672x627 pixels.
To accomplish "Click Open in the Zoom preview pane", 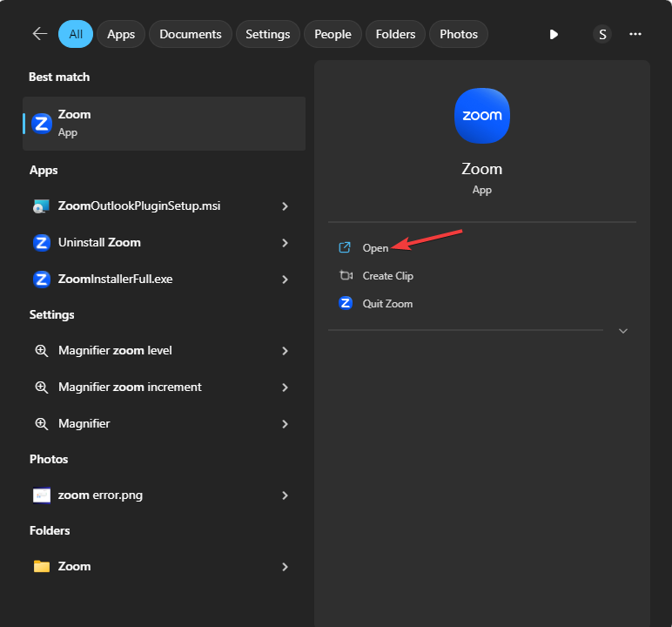I will click(x=375, y=248).
